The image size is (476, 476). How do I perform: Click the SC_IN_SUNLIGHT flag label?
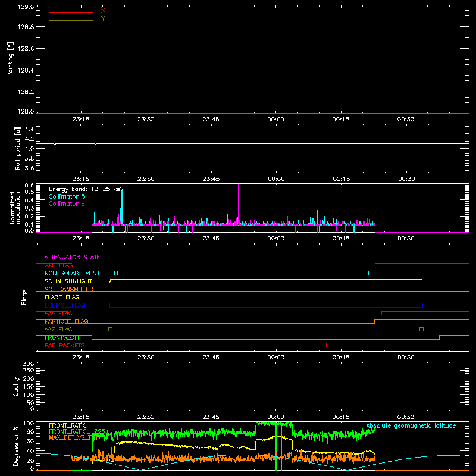(68, 281)
